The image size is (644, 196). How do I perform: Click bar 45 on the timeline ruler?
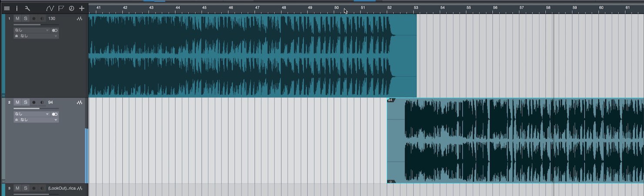204,8
